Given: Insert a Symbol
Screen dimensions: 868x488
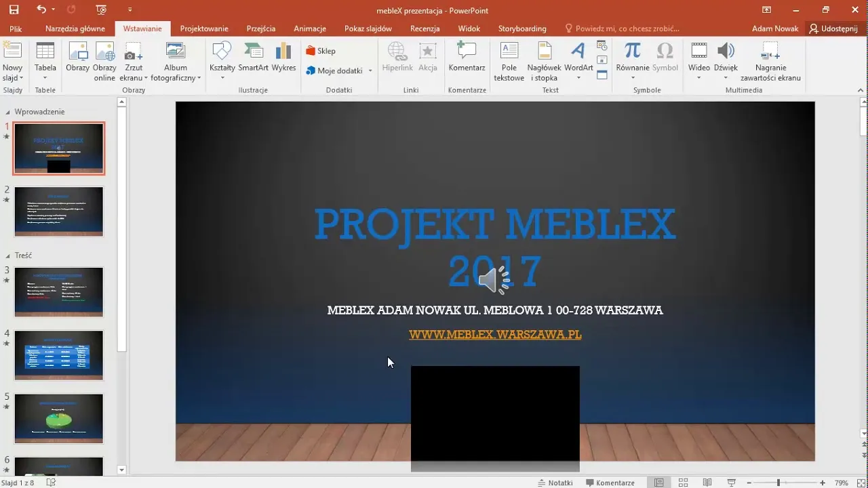Looking at the screenshot, I should (665, 58).
